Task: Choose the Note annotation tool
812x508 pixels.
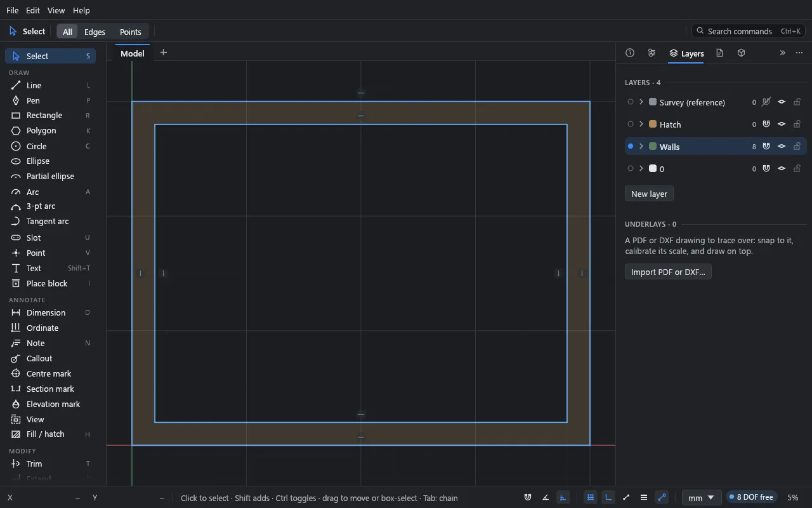Action: (x=51, y=343)
